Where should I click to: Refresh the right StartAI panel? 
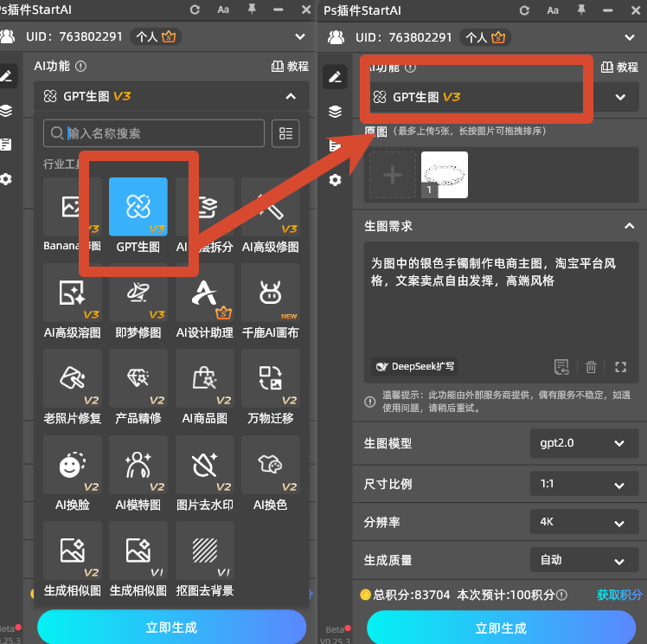[x=524, y=10]
